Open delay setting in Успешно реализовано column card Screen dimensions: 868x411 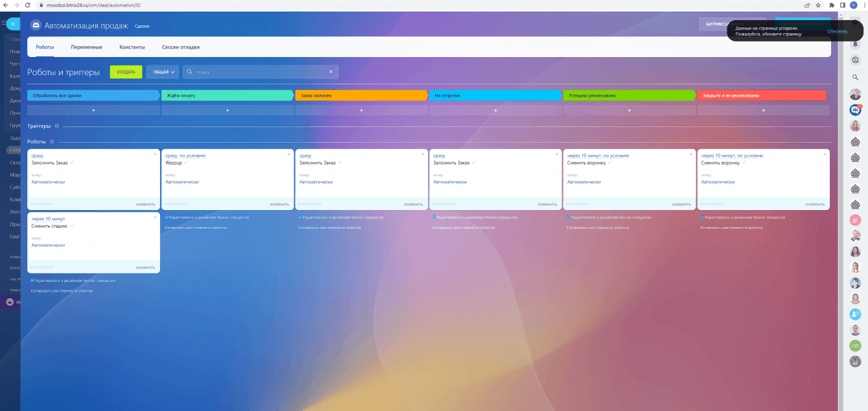tap(598, 156)
